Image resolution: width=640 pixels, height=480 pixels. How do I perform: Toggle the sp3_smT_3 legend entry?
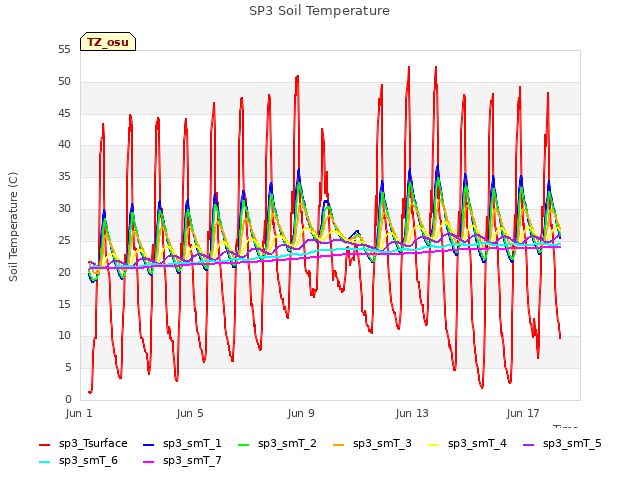[x=372, y=444]
